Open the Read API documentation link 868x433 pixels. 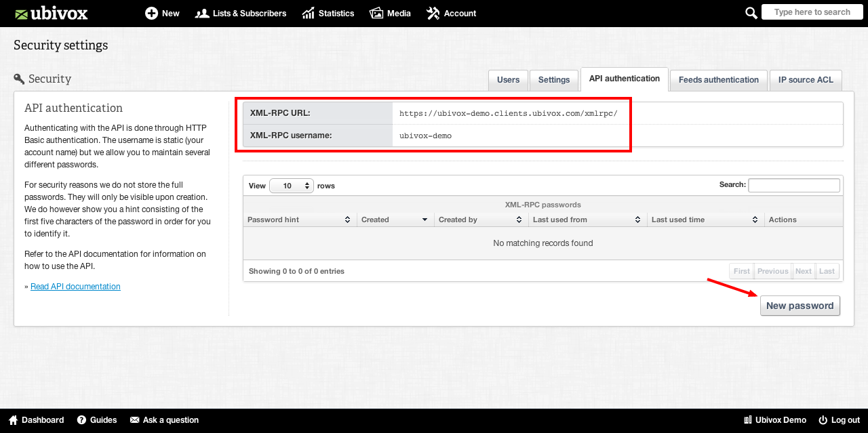[75, 287]
